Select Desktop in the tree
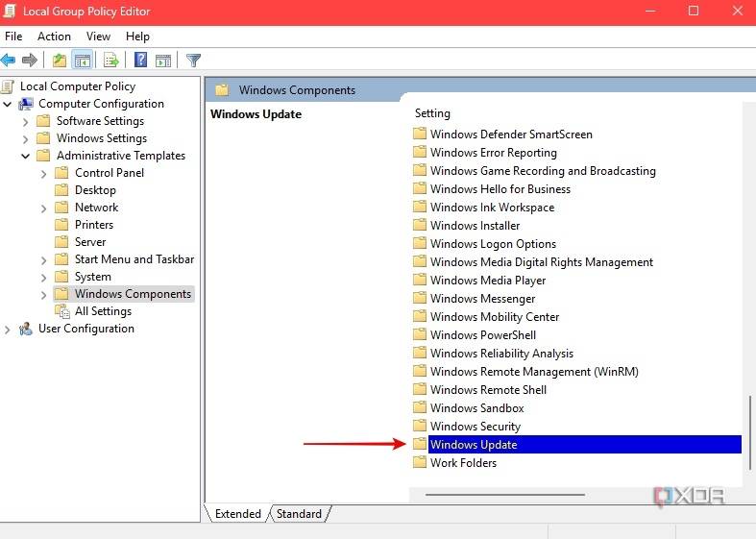The height and width of the screenshot is (539, 756). point(95,190)
